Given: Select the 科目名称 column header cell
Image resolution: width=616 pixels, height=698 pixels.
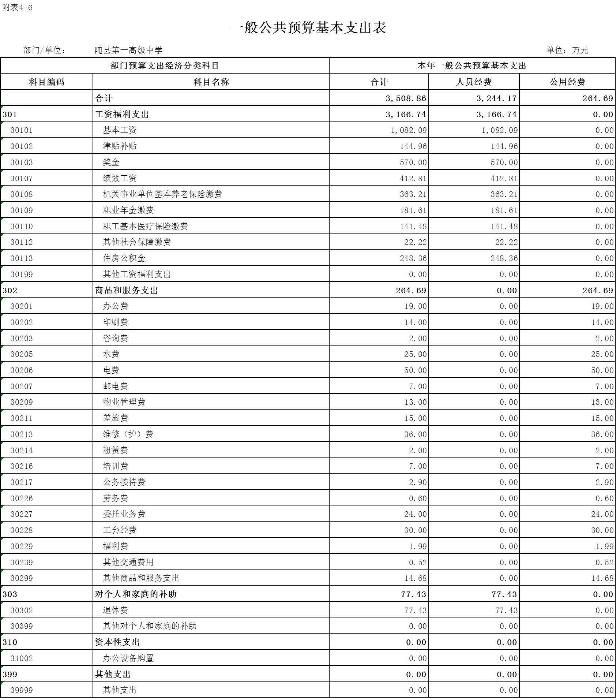Looking at the screenshot, I should (x=211, y=82).
